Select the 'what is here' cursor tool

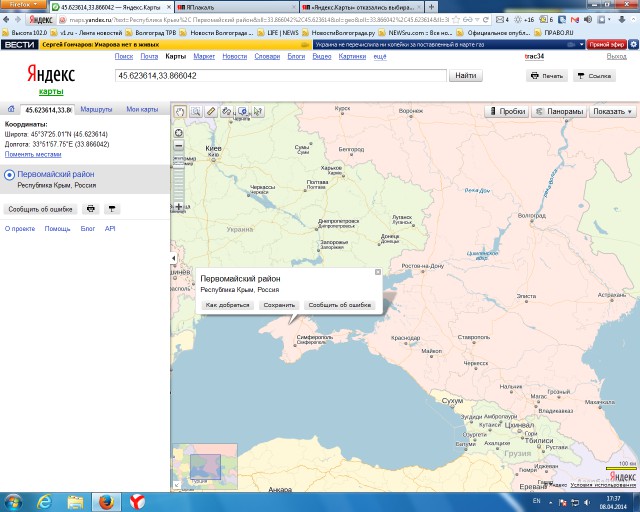(x=258, y=111)
